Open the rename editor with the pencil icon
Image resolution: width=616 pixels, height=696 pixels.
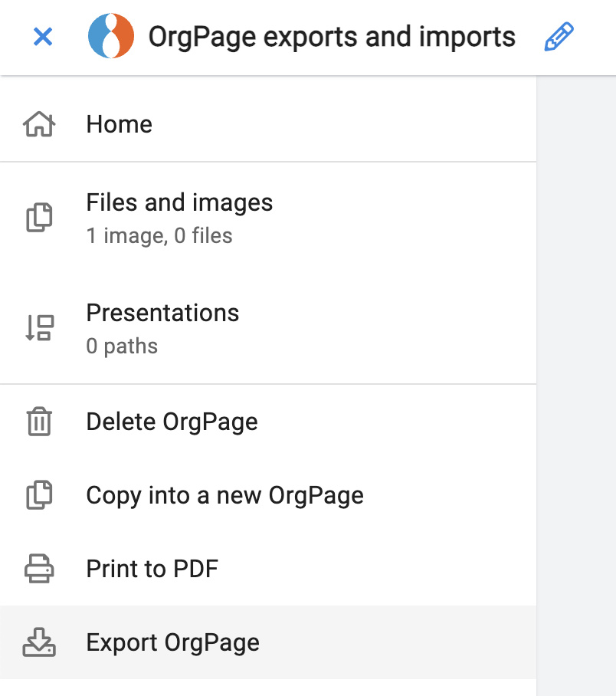coord(559,35)
